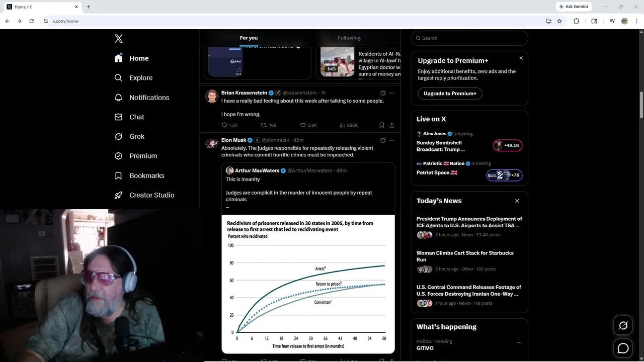Ask Grok about Elon Musk's post
Viewport: 644px width, 362px height.
pos(383,140)
